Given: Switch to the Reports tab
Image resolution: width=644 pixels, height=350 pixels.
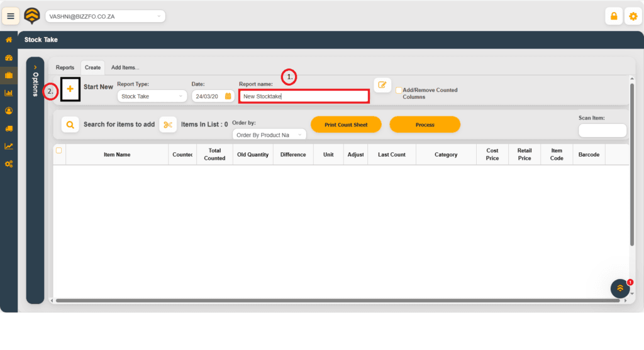Looking at the screenshot, I should (65, 67).
